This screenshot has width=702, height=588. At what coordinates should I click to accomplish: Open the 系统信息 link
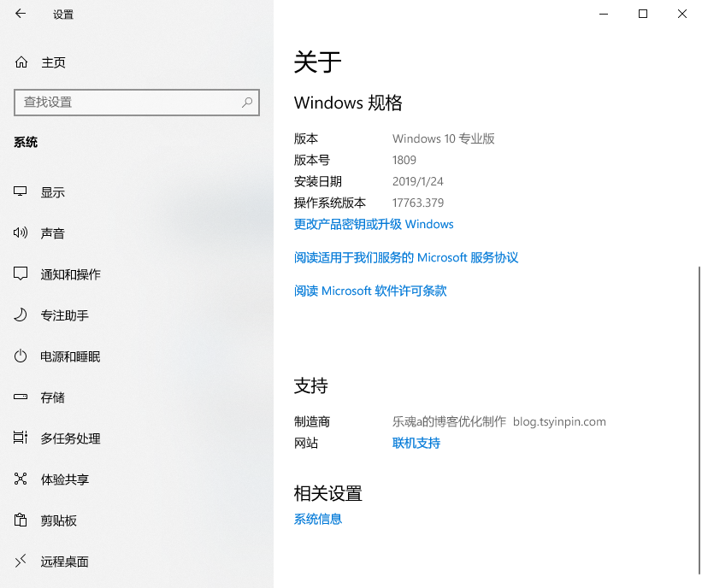[318, 519]
